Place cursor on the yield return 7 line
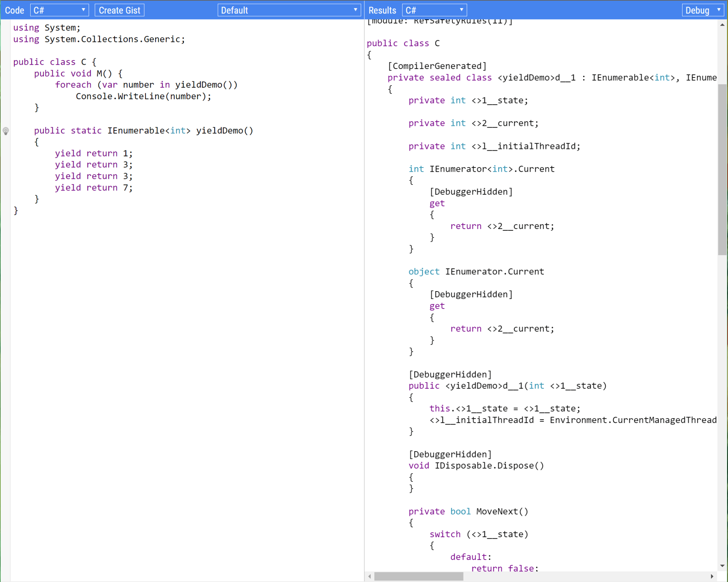Screen dimensions: 728x582 (x=93, y=187)
